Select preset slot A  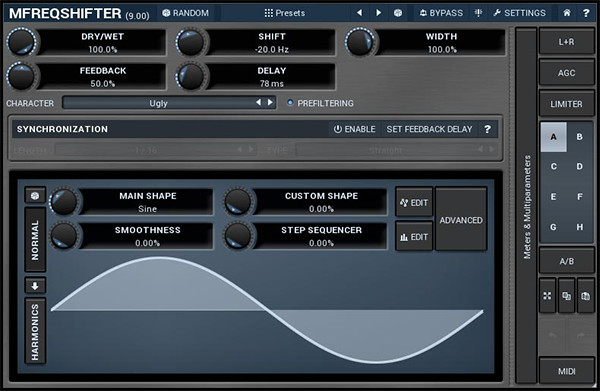click(x=553, y=137)
